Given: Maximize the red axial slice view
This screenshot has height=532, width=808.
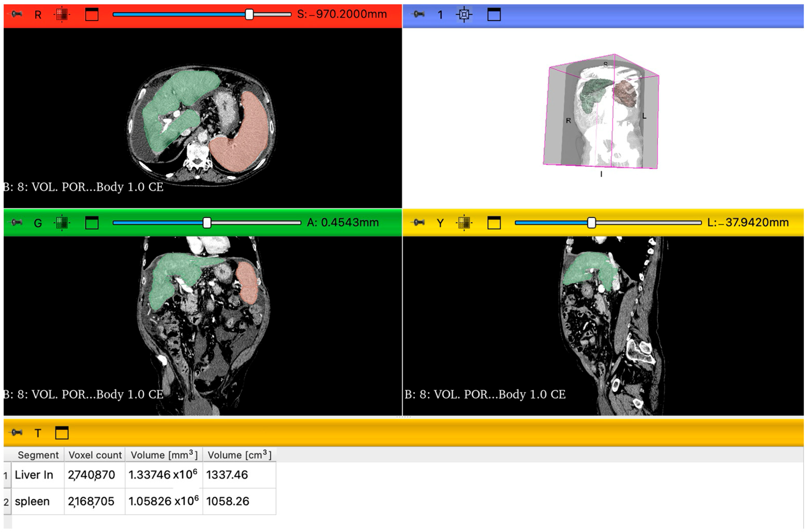Looking at the screenshot, I should [92, 14].
